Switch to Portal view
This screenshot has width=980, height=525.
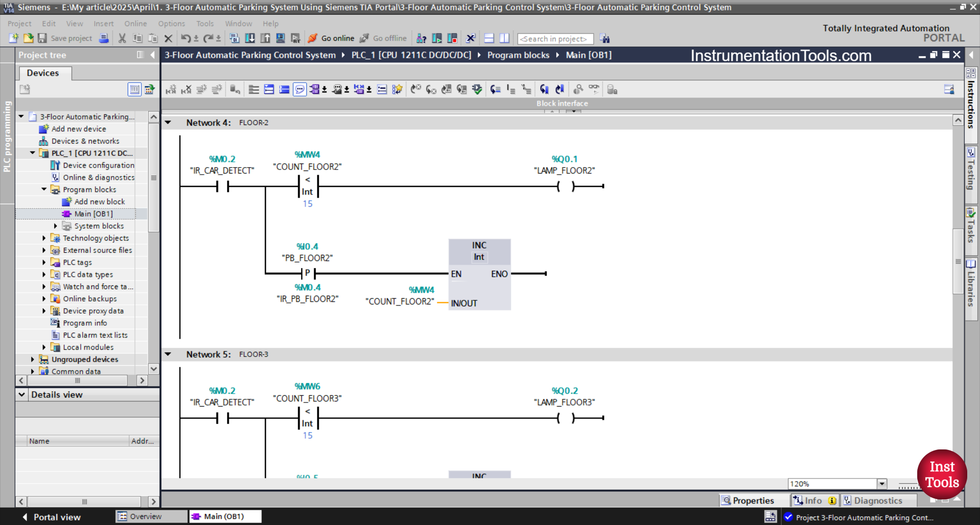coord(56,517)
